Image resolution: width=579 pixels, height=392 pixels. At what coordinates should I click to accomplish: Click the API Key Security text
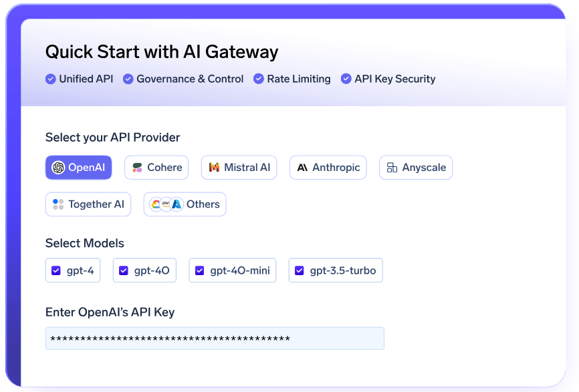395,79
